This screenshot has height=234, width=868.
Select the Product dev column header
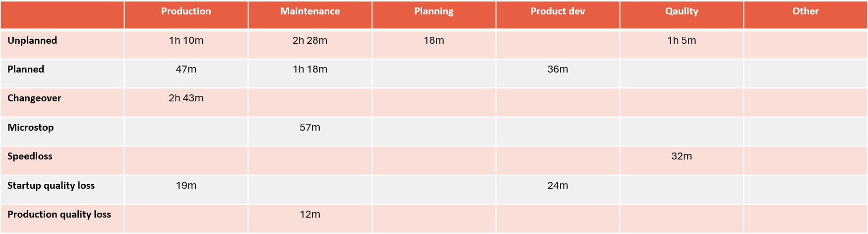pyautogui.click(x=558, y=11)
